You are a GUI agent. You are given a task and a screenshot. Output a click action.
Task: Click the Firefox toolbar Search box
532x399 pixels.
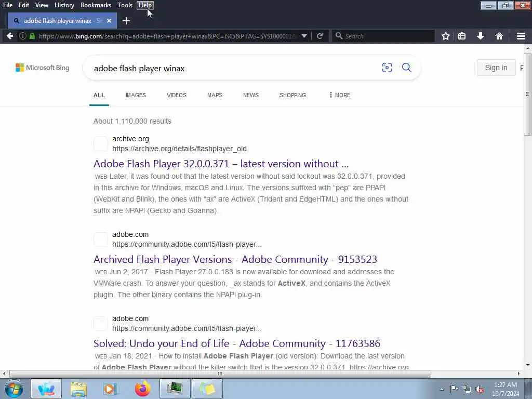click(x=383, y=36)
